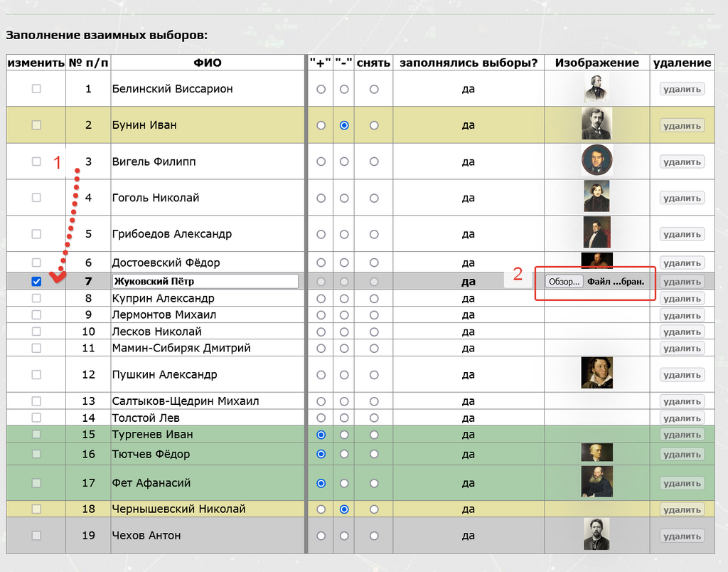Click Удалить button for Бунин Иван
728x572 pixels.
[681, 125]
